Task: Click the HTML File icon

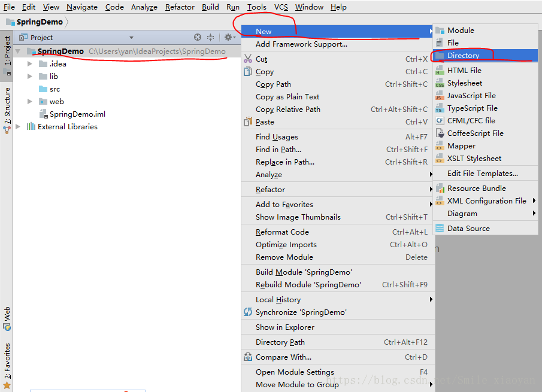Action: click(x=440, y=71)
